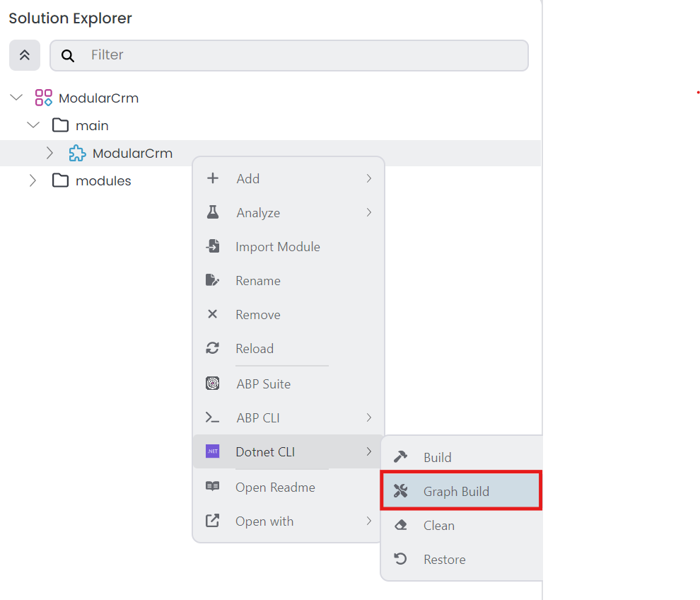
Task: Click the Import Module icon
Action: click(x=212, y=246)
